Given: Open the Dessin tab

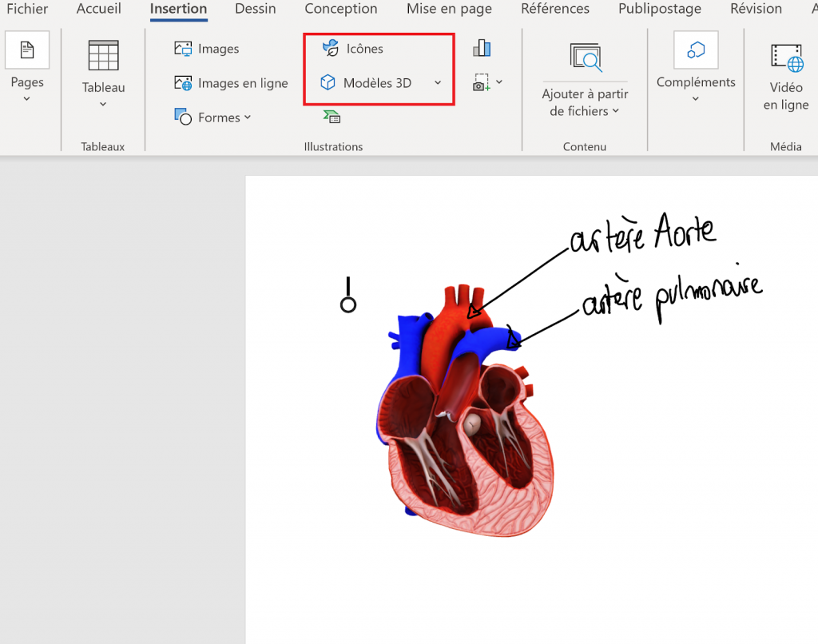Looking at the screenshot, I should coord(255,9).
